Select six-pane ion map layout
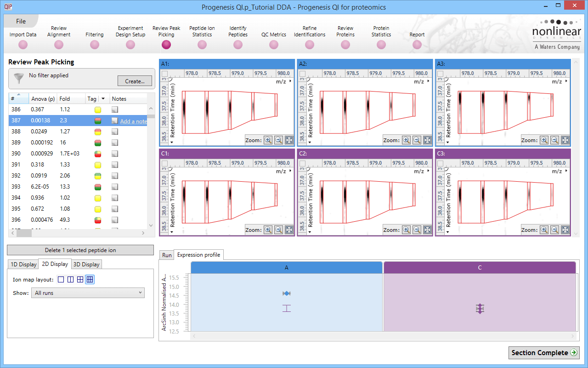Viewport: 588px width, 368px height. [90, 279]
